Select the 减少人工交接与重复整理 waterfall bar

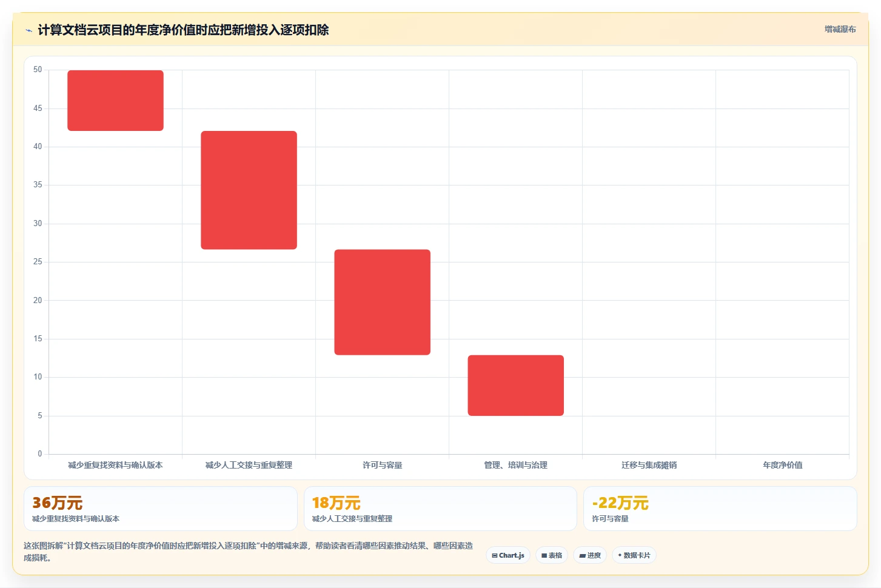coord(249,190)
